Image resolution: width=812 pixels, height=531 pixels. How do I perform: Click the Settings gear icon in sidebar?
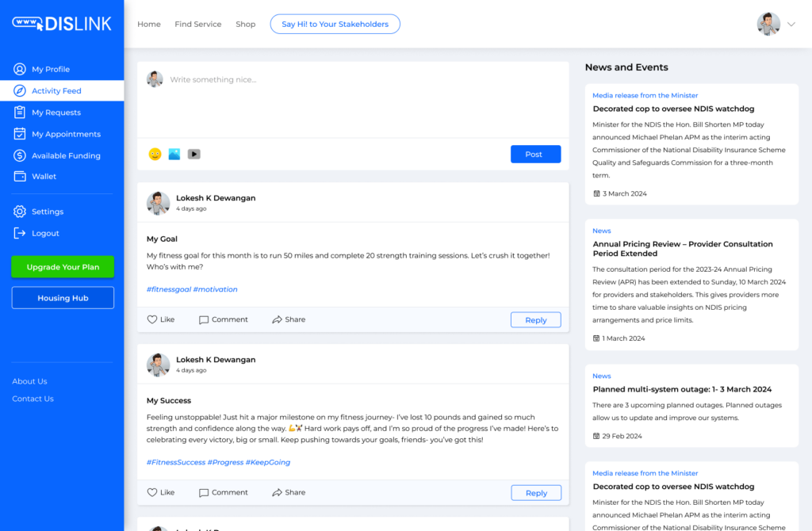click(20, 212)
